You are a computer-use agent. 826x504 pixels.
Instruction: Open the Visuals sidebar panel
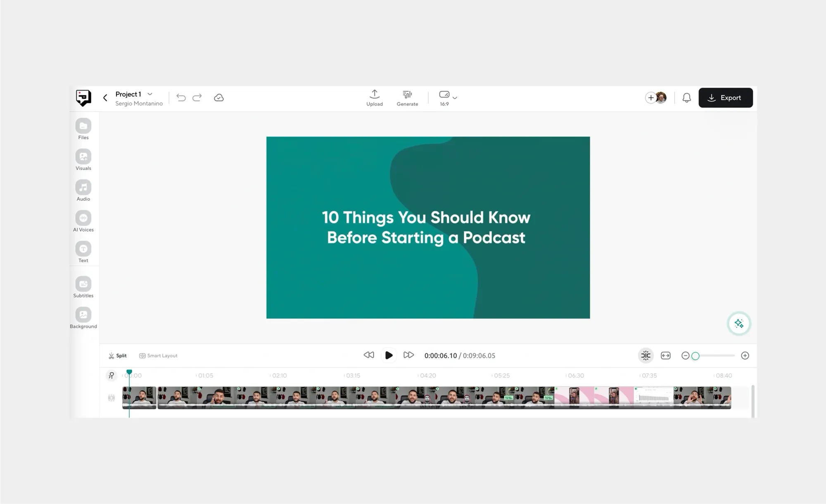[x=83, y=157]
